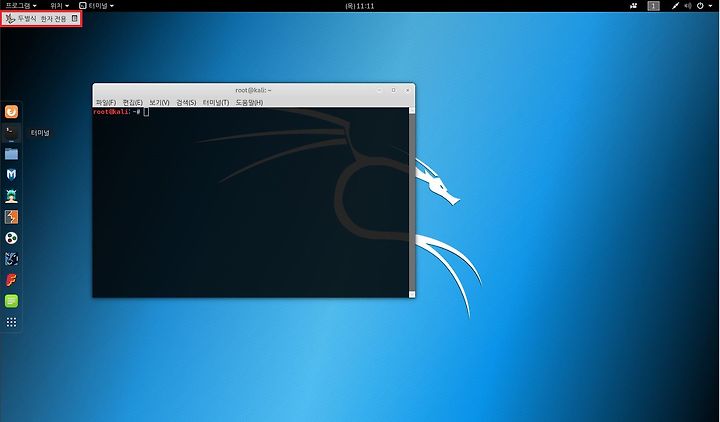Launch Burp Suite from the dock
The width and height of the screenshot is (720, 422).
click(11, 217)
